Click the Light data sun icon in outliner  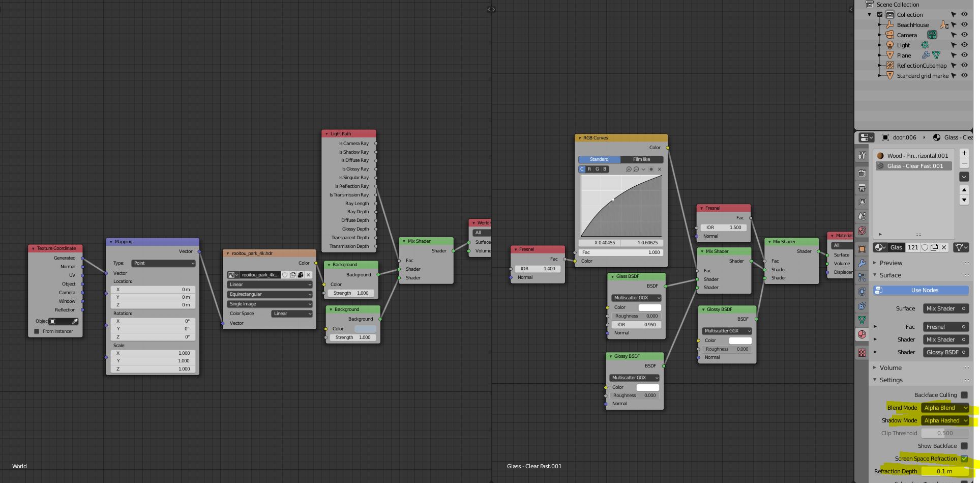tap(925, 45)
